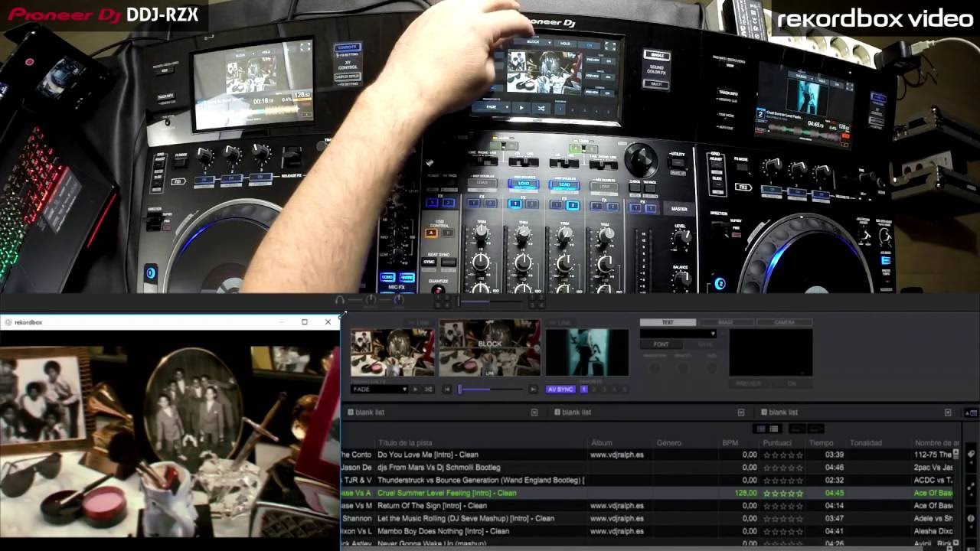
Task: Click the related tracks icon in the right sidebar
Action: (x=971, y=487)
